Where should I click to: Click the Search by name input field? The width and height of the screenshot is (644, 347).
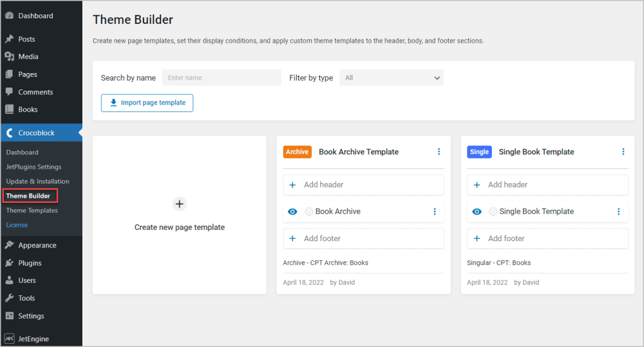[x=221, y=77]
